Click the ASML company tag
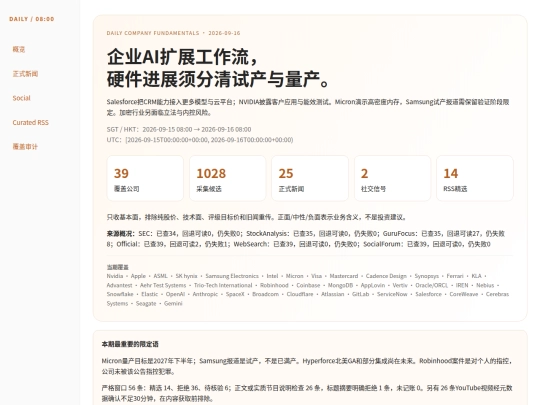Screen dimensions: 540x405 click(160, 276)
